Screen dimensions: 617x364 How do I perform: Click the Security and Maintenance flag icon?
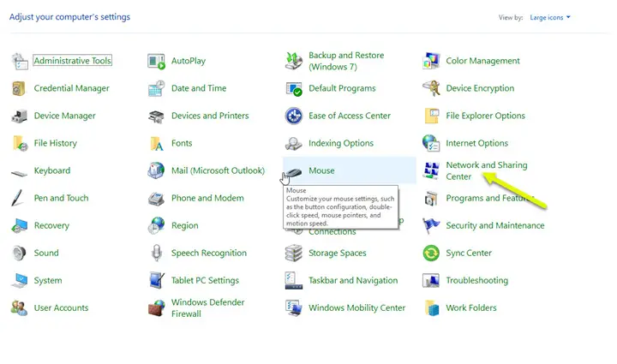(x=431, y=226)
